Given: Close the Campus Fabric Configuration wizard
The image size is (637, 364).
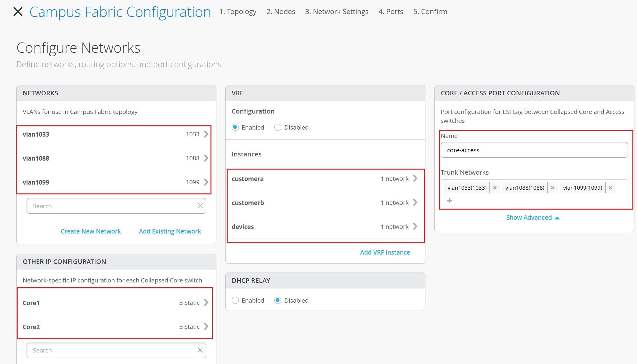Looking at the screenshot, I should 18,12.
